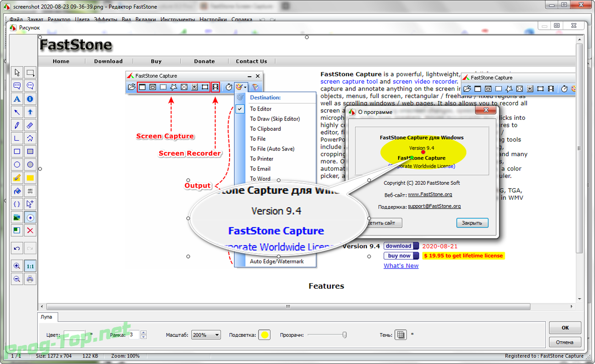Click the green and white edge tool
This screenshot has width=595, height=364.
[x=17, y=230]
